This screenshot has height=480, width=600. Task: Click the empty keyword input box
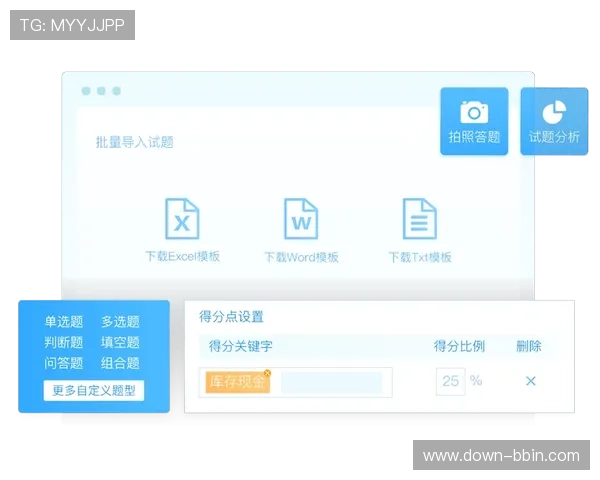point(331,382)
